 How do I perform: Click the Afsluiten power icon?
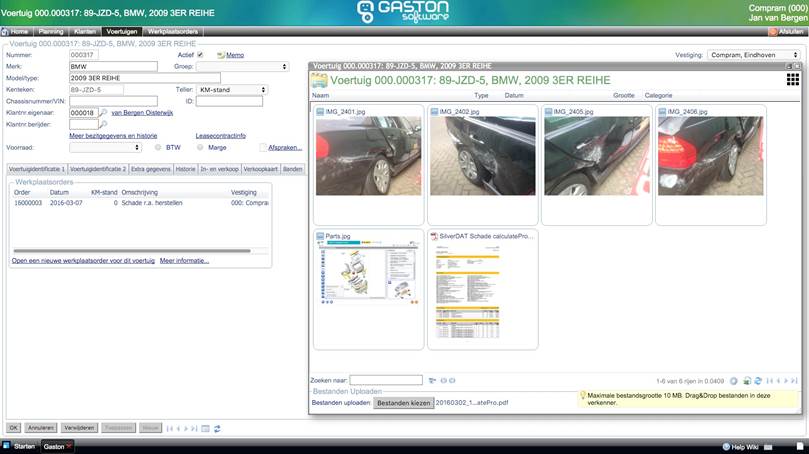tap(772, 31)
